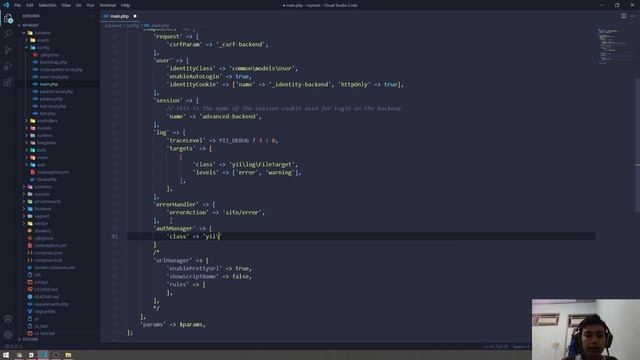The height and width of the screenshot is (360, 640).
Task: Open the Run and Debug view
Action: [x=8, y=66]
